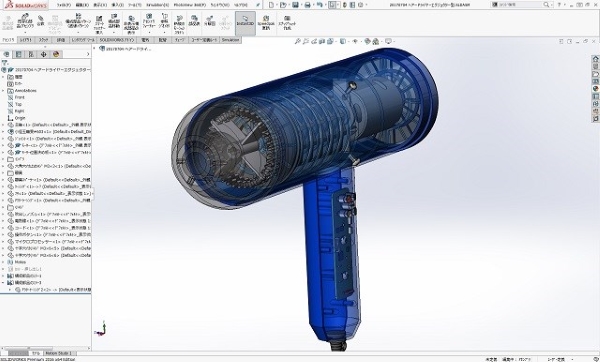Click the Home icon in the right task pane

tap(595, 59)
